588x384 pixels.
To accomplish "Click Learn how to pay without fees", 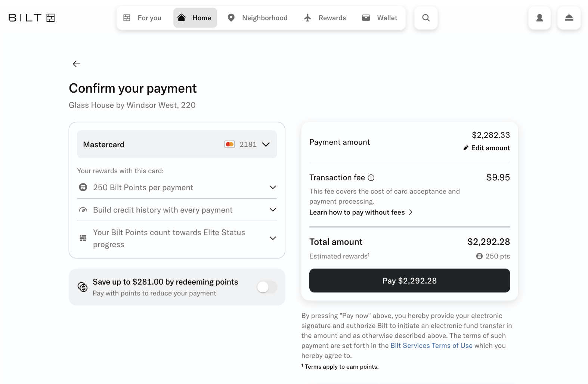I will (x=357, y=212).
